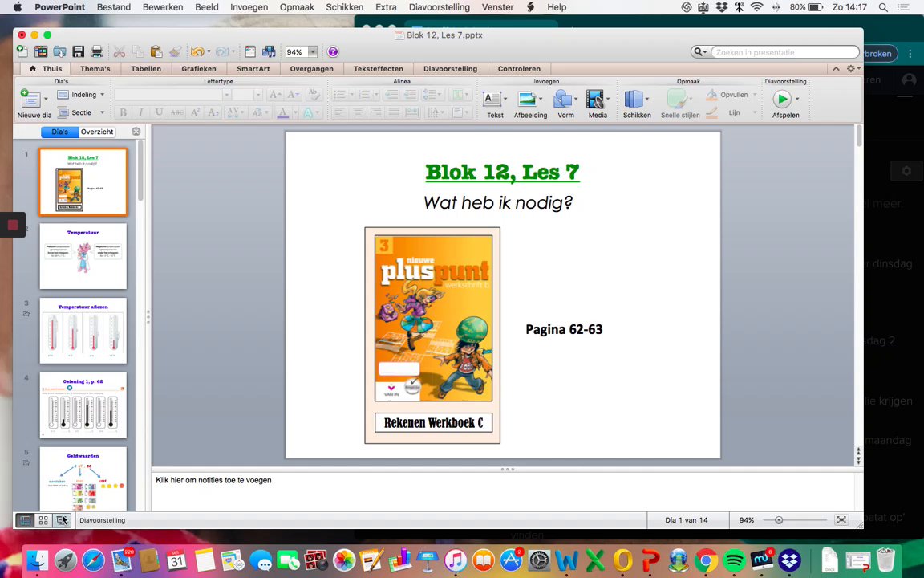Switch to normal view icon in status bar
The width and height of the screenshot is (924, 578).
26,520
